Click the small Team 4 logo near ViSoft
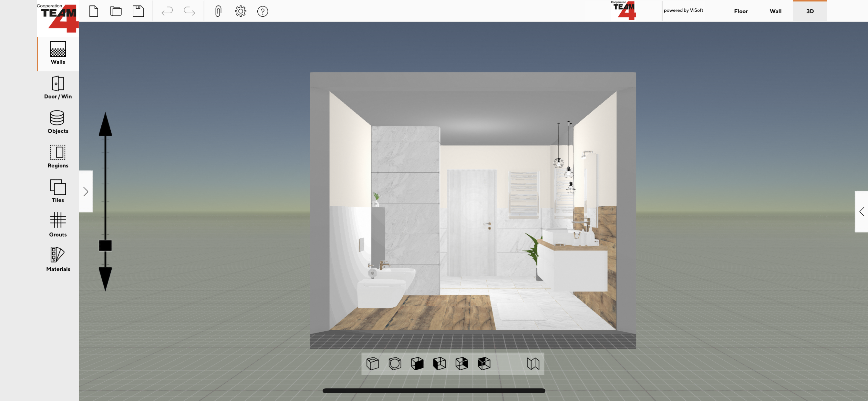868x401 pixels. point(623,10)
